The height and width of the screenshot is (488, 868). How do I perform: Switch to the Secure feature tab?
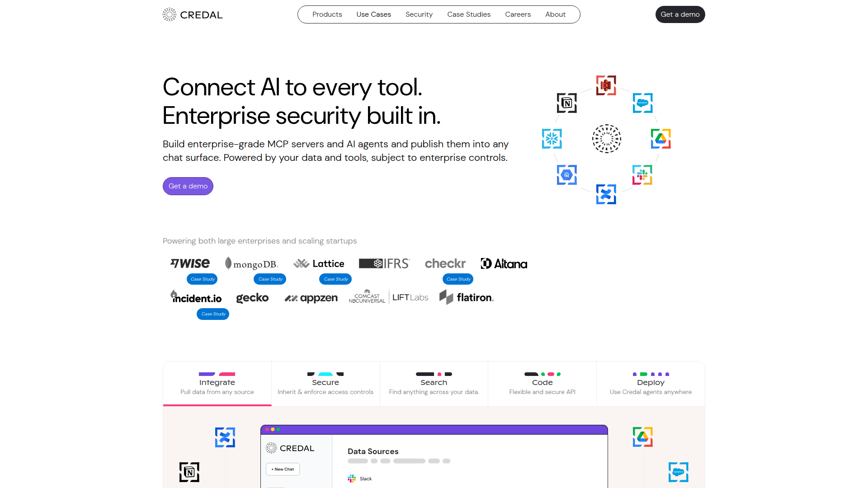(325, 384)
